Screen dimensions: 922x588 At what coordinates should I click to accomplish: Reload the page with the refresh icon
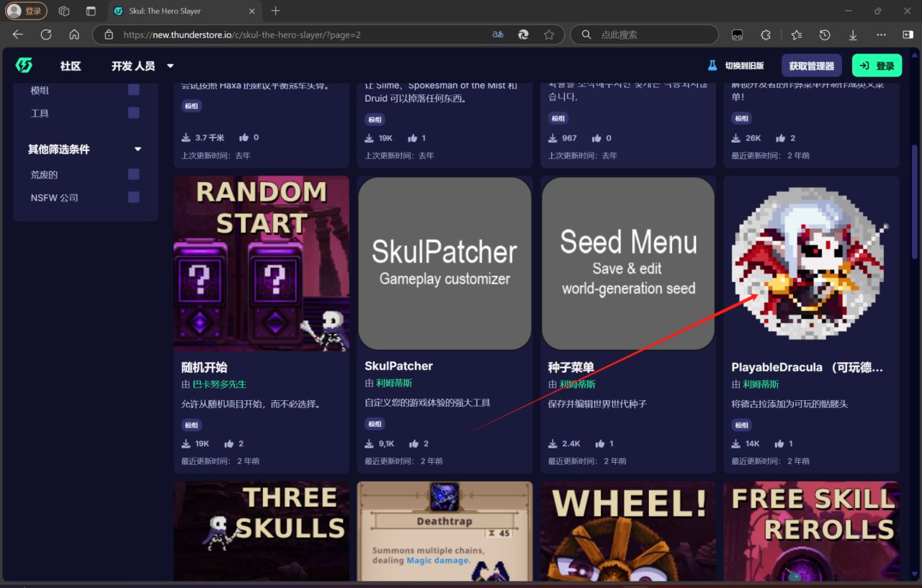[x=46, y=35]
